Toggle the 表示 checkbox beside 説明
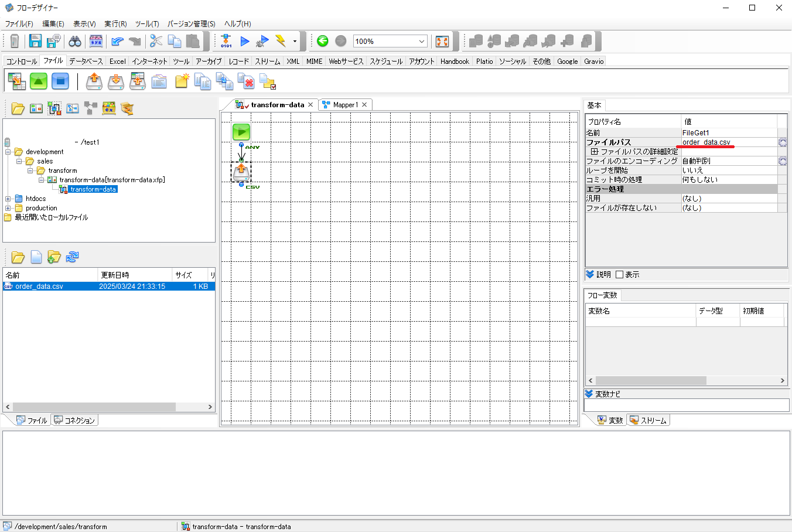 [x=619, y=275]
